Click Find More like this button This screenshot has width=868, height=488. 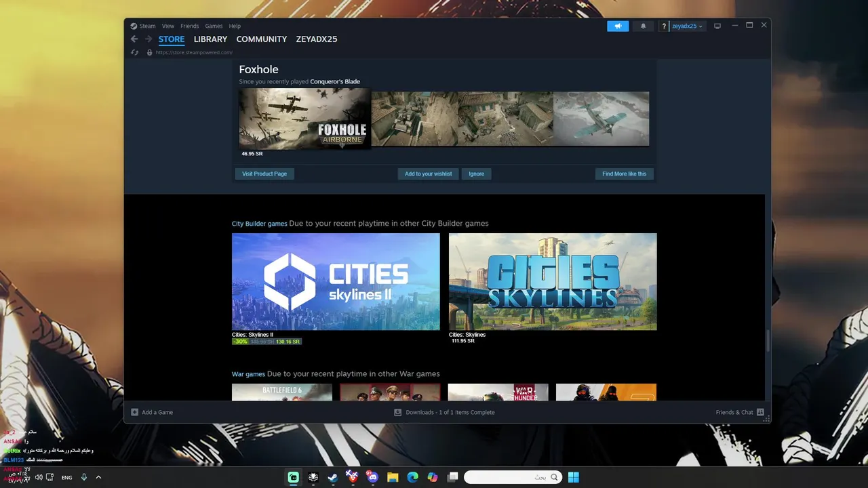[x=625, y=174]
